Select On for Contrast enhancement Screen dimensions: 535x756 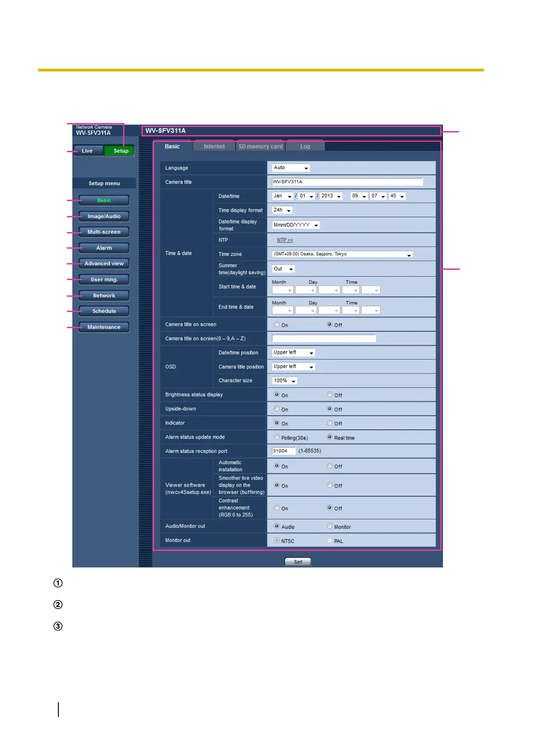click(277, 508)
